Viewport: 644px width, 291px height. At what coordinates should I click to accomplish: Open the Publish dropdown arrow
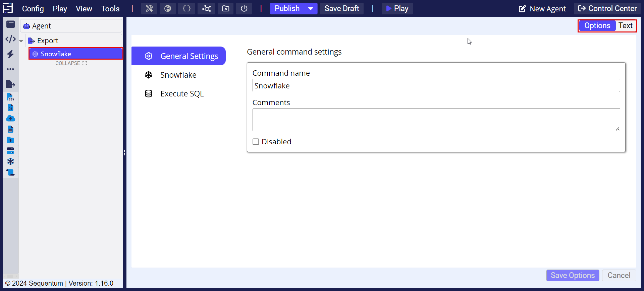(311, 8)
